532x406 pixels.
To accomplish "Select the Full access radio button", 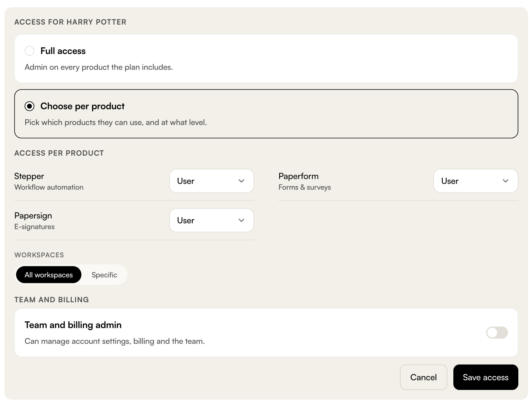I will pyautogui.click(x=30, y=51).
